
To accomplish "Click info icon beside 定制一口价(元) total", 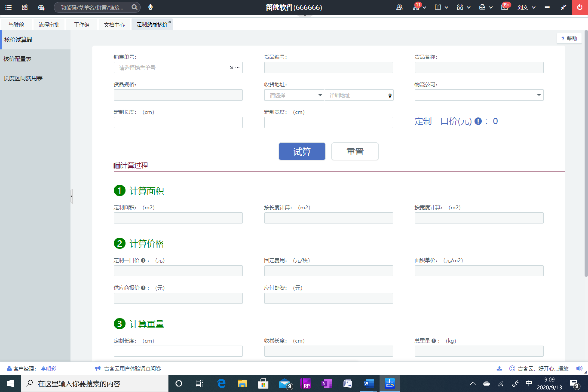I will (478, 121).
